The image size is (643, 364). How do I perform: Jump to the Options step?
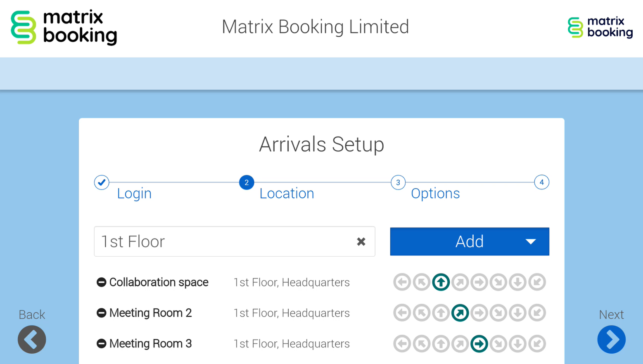(435, 193)
